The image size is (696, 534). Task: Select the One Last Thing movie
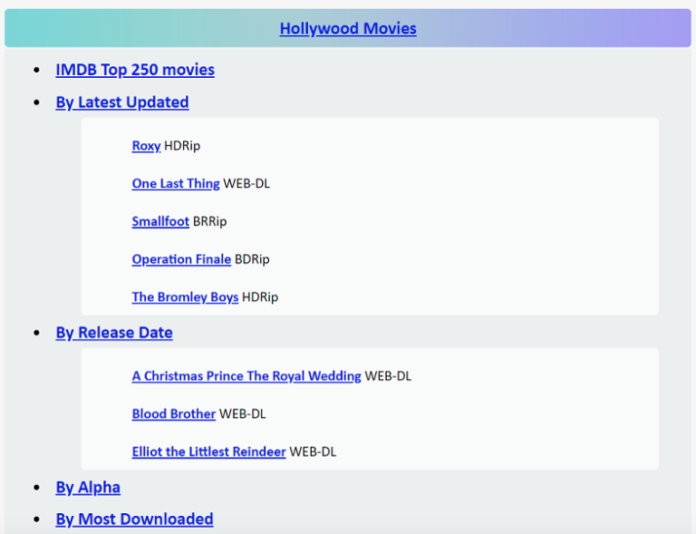pos(175,184)
